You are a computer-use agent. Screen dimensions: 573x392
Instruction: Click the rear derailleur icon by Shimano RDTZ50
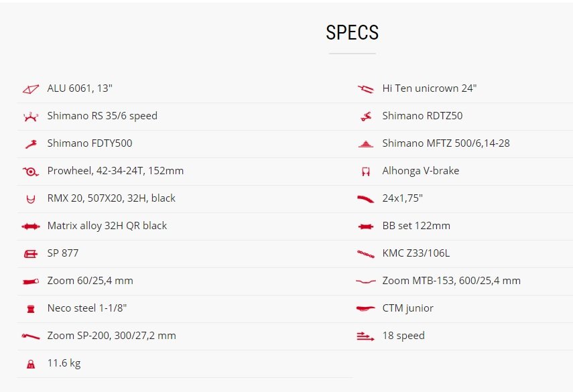[x=366, y=117]
